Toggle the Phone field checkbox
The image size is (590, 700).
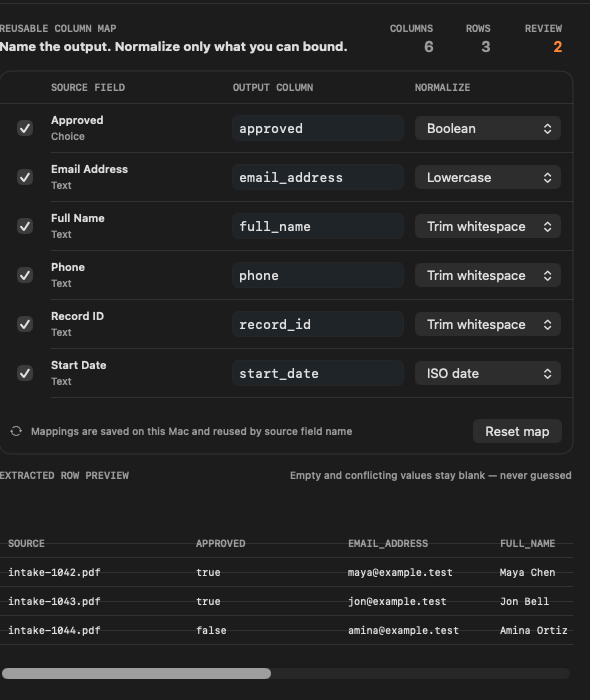(x=25, y=275)
